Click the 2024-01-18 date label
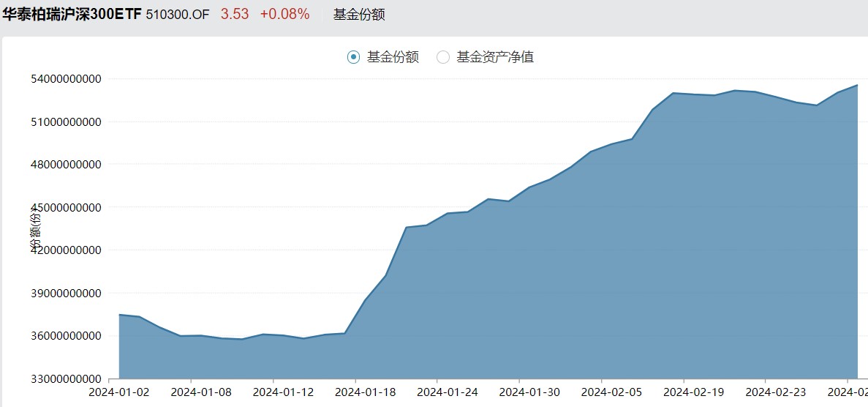 click(366, 392)
